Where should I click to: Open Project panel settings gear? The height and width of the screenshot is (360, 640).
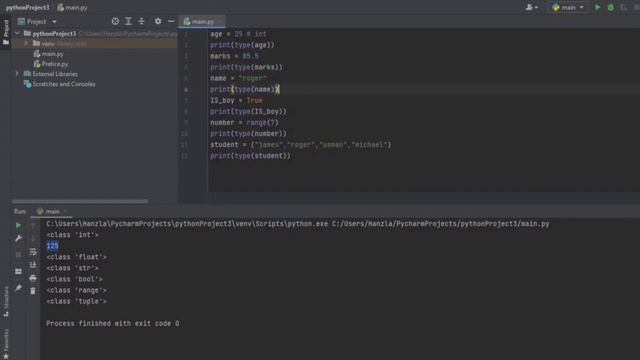coord(158,21)
